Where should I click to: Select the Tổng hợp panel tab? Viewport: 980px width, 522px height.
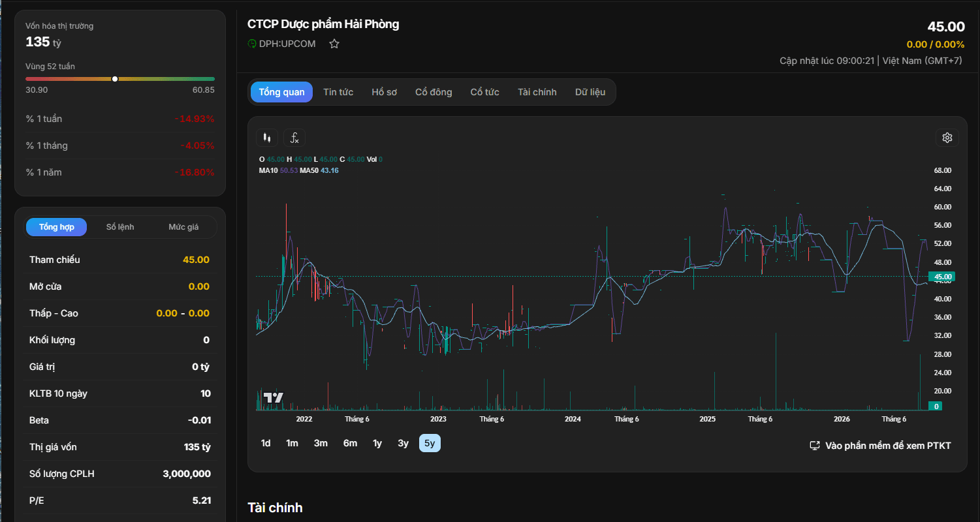tap(57, 227)
